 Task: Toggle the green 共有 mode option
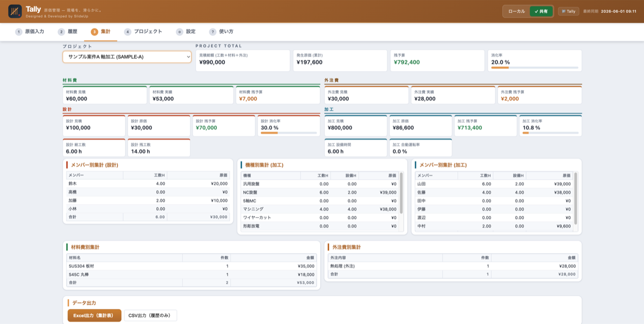tap(541, 11)
